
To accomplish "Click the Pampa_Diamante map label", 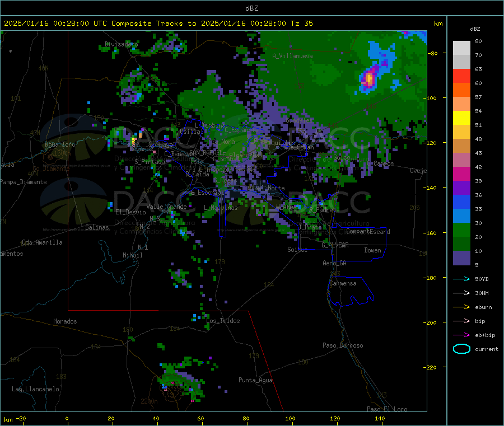I will pyautogui.click(x=24, y=182).
